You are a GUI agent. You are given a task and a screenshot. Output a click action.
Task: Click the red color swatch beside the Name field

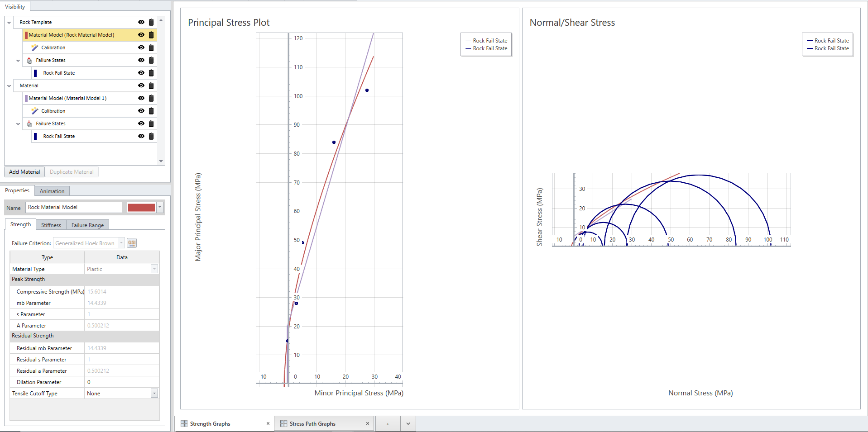142,207
